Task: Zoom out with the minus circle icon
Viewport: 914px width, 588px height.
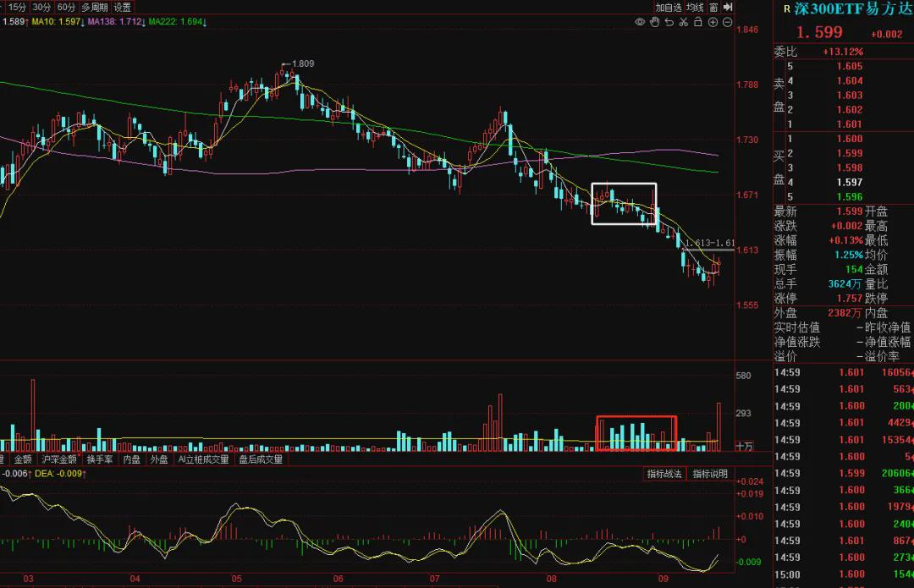Action: pos(727,22)
